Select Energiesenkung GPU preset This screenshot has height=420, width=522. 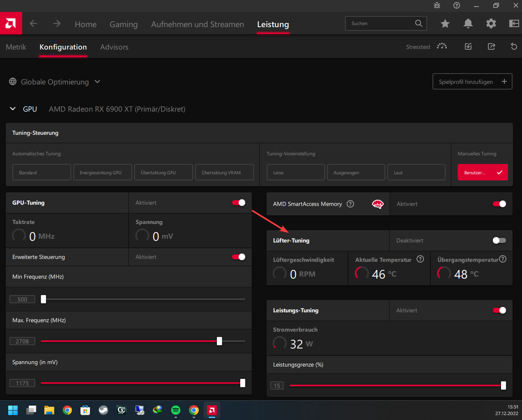point(103,172)
